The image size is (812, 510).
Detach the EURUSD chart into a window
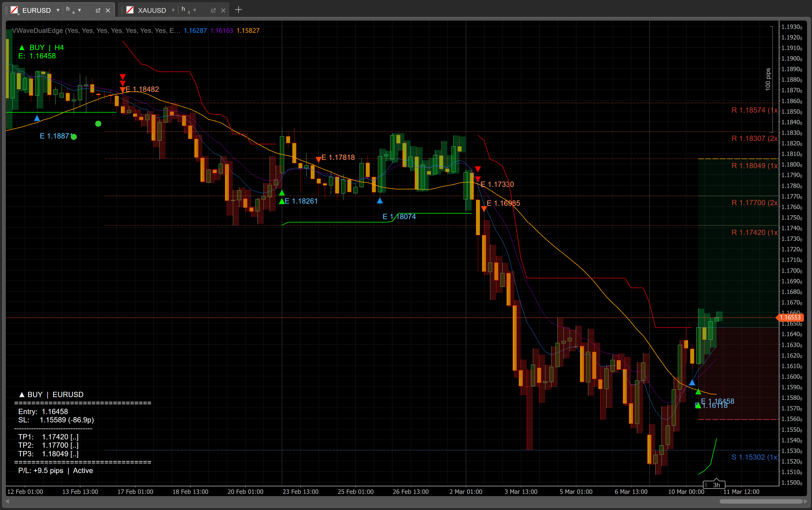click(98, 11)
